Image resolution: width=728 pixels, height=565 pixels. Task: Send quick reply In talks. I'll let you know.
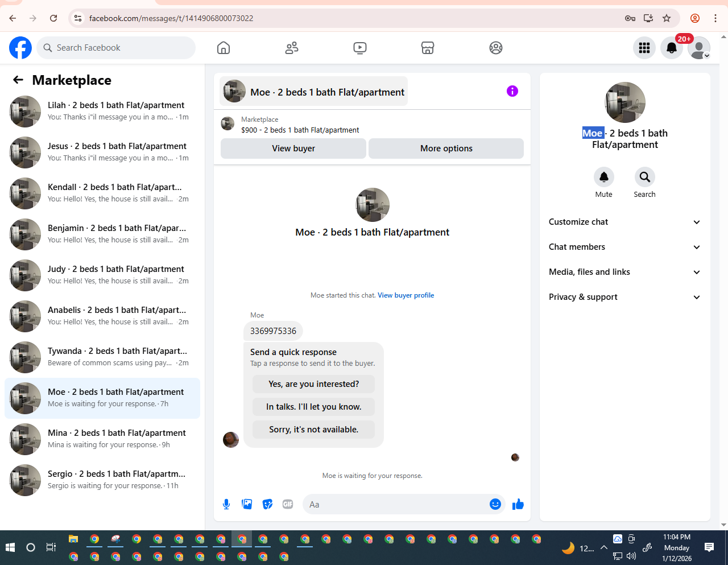[x=314, y=407]
